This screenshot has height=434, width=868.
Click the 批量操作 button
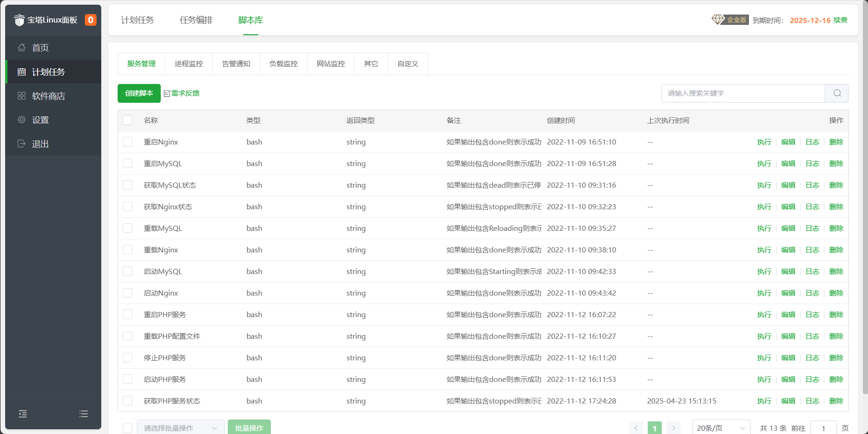point(249,427)
